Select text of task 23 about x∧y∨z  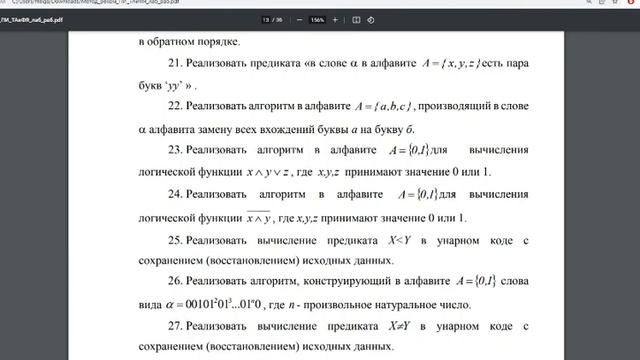333,161
